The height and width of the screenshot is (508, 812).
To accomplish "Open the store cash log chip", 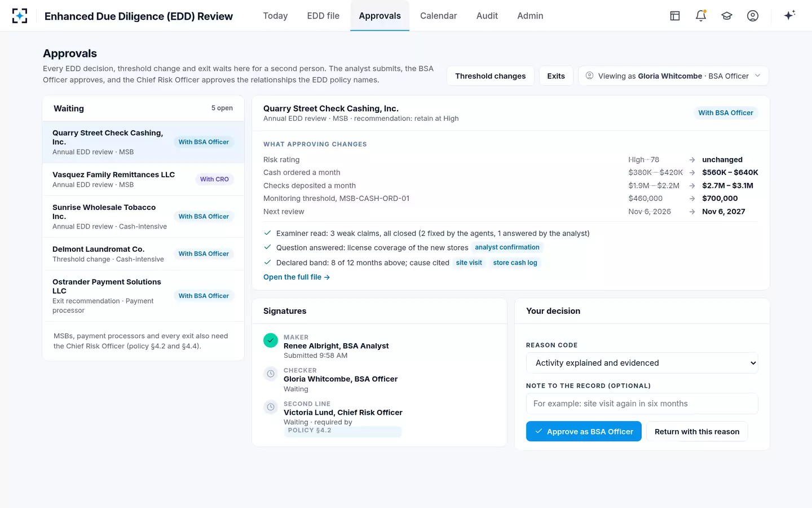I will [515, 262].
